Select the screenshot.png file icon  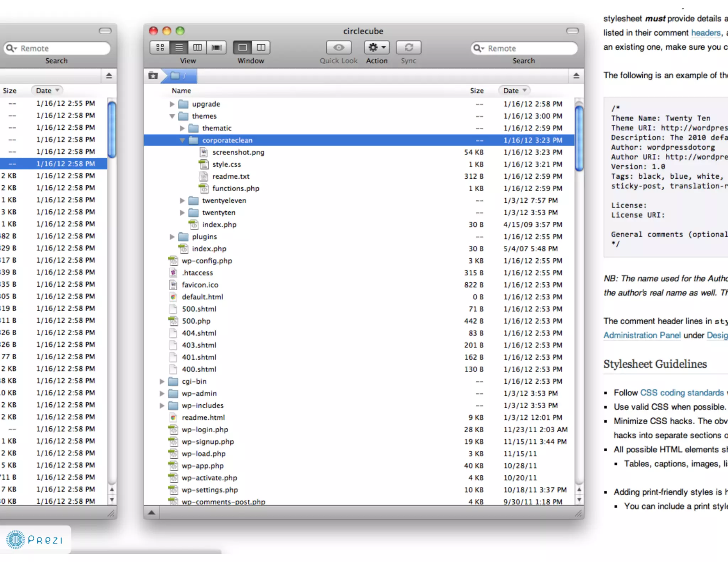[204, 152]
